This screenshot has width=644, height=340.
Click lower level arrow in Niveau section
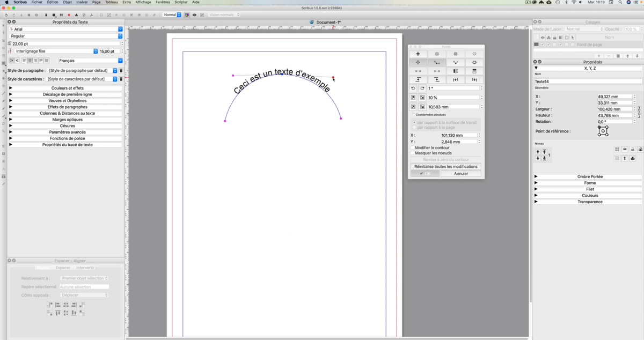pos(538,158)
